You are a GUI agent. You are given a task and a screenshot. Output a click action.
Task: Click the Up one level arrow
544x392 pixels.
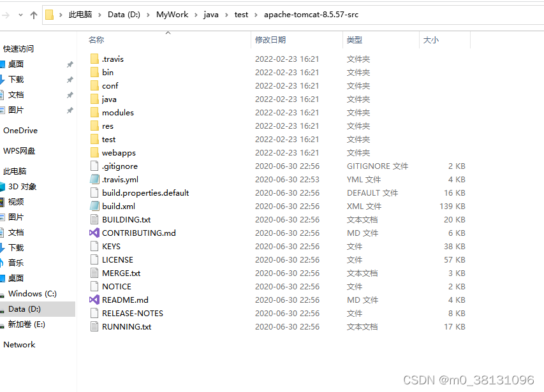click(x=34, y=15)
